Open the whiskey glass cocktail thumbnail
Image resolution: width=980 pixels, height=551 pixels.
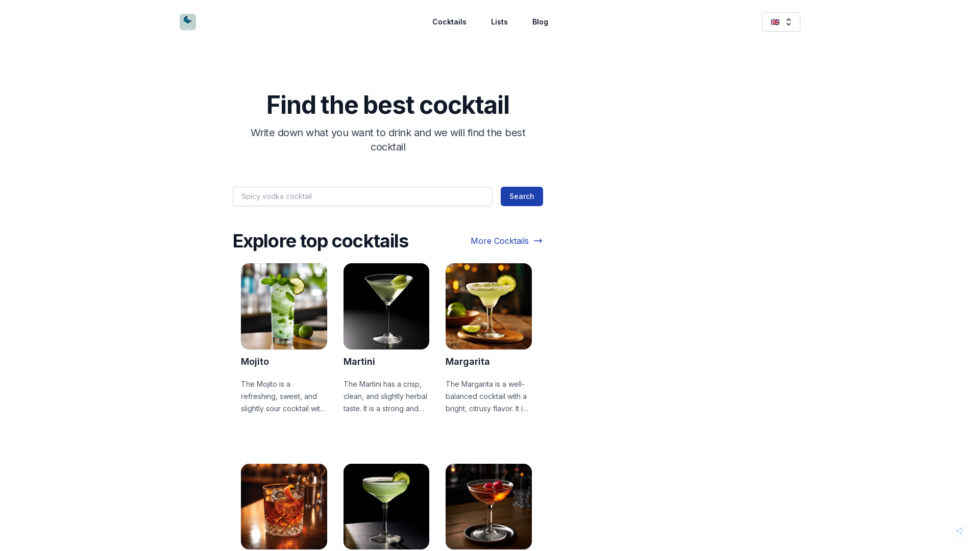pos(284,507)
